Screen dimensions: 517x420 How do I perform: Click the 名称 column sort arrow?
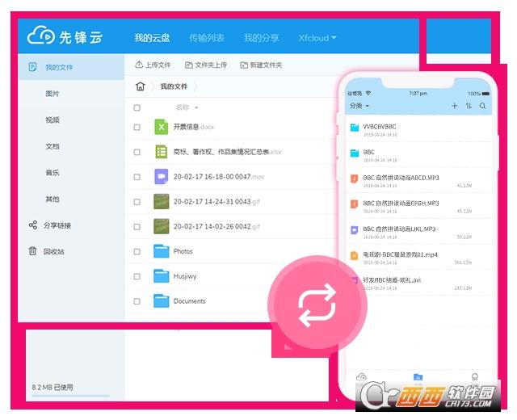tap(196, 107)
